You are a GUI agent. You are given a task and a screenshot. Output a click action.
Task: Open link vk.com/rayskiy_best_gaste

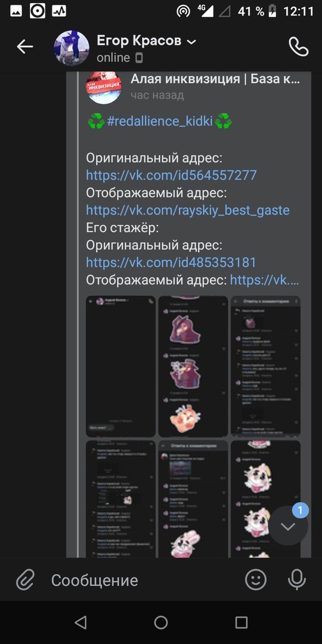click(x=188, y=210)
